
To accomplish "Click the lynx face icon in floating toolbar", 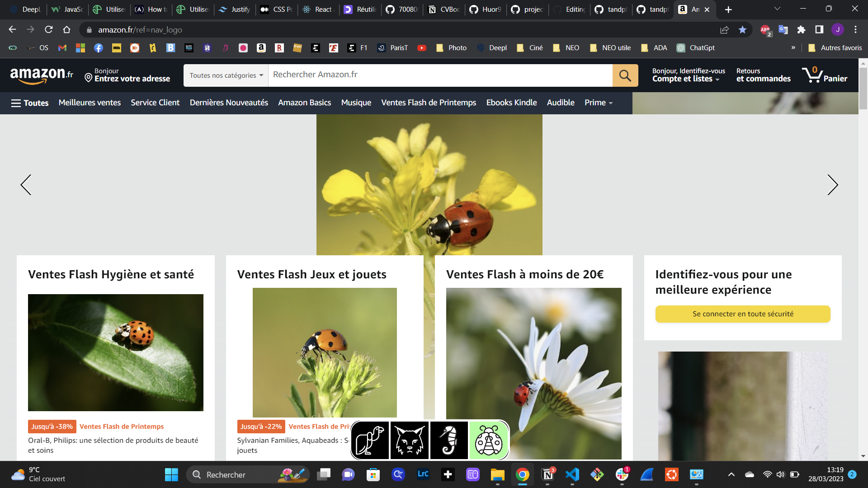I will pyautogui.click(x=409, y=441).
